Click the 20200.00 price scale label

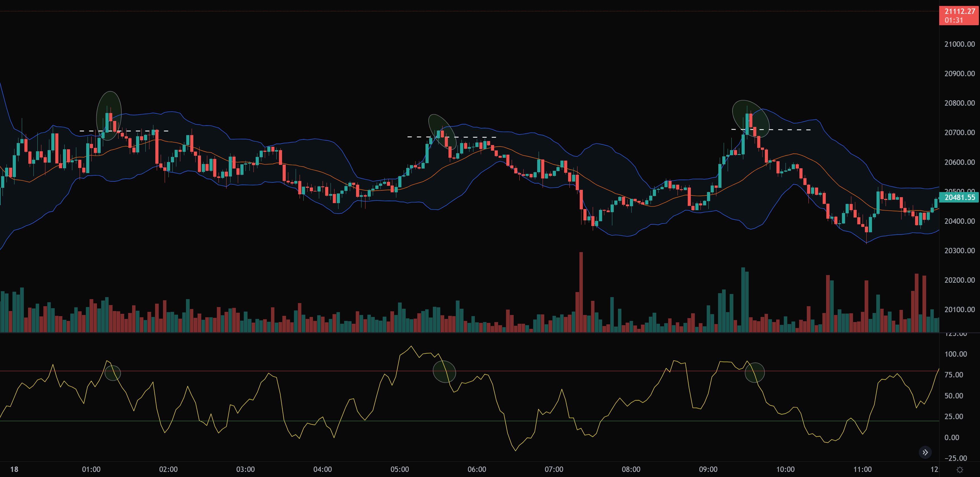[960, 280]
